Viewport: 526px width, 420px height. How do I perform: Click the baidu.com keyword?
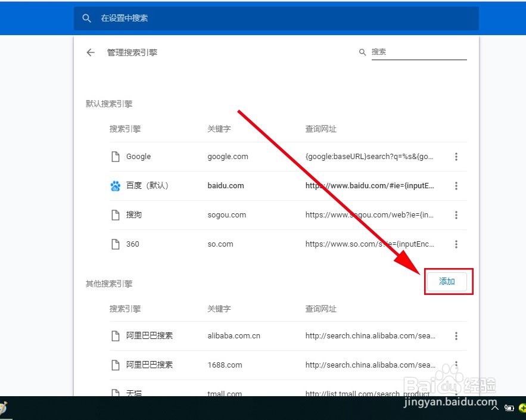226,185
